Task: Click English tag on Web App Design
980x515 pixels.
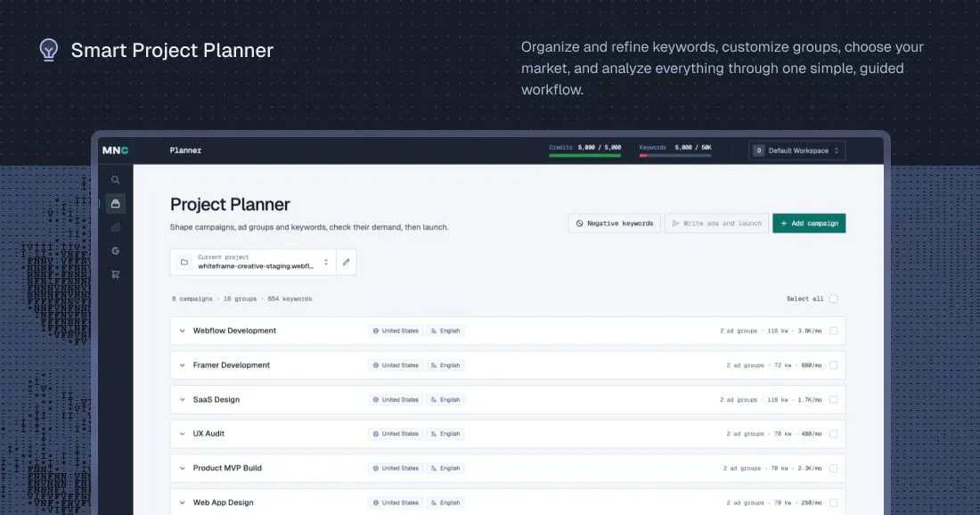Action: tap(445, 503)
